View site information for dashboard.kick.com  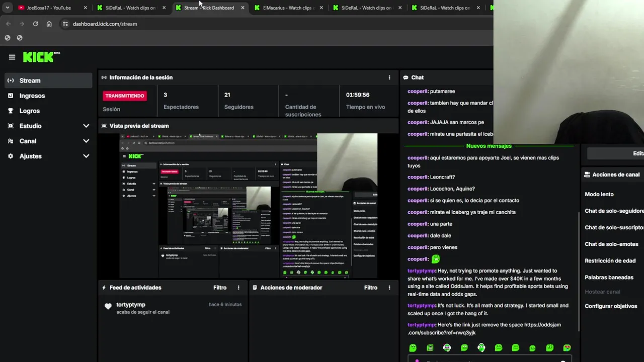tap(65, 24)
